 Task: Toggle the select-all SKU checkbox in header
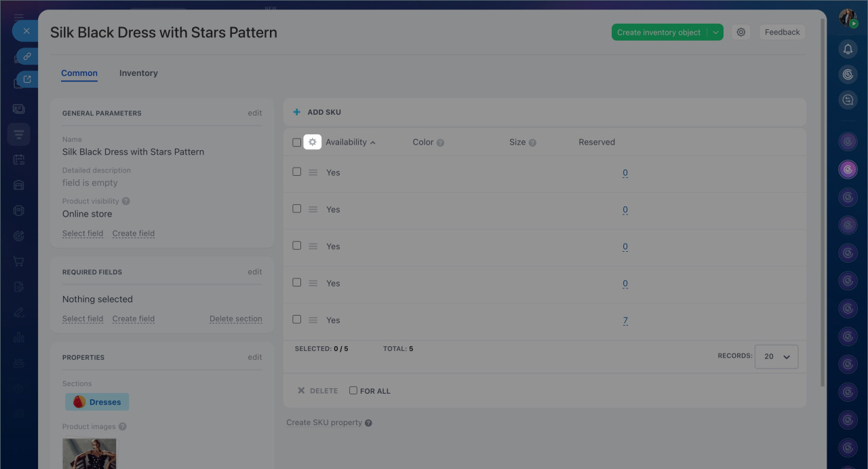coord(296,143)
